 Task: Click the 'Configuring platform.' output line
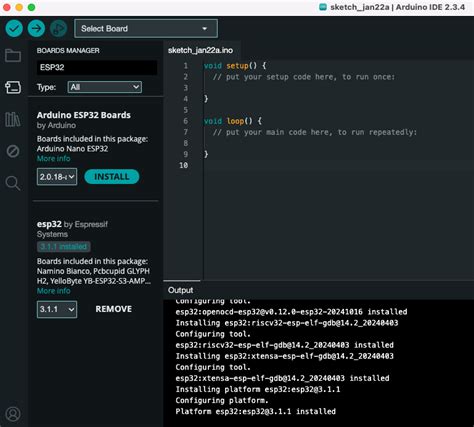[x=222, y=400]
